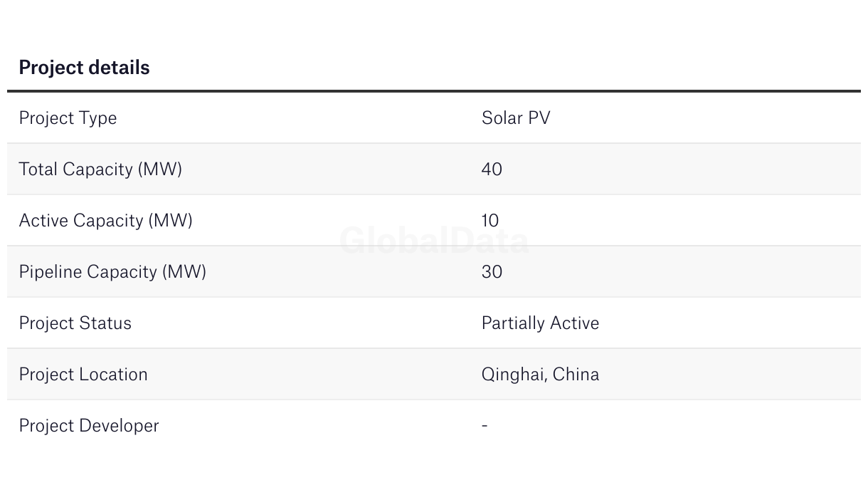868x480 pixels.
Task: Click the word China in location value
Action: click(x=576, y=374)
